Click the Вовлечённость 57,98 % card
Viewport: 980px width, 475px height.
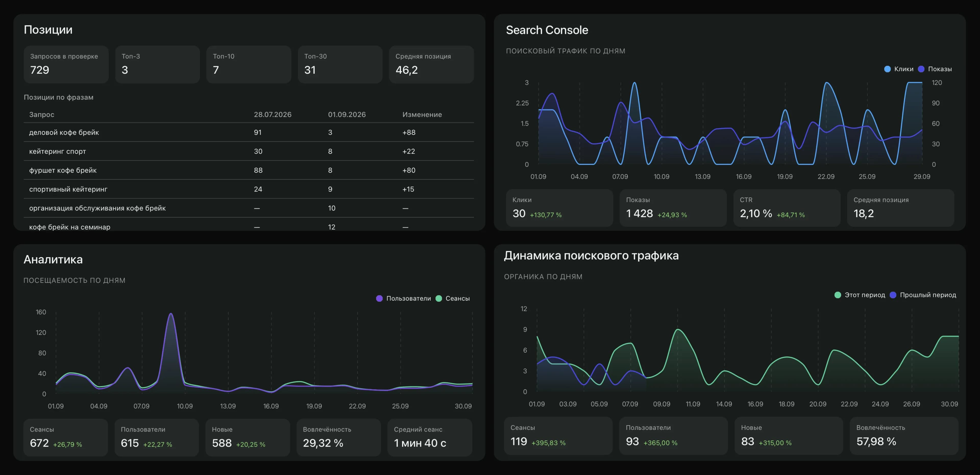pos(904,436)
